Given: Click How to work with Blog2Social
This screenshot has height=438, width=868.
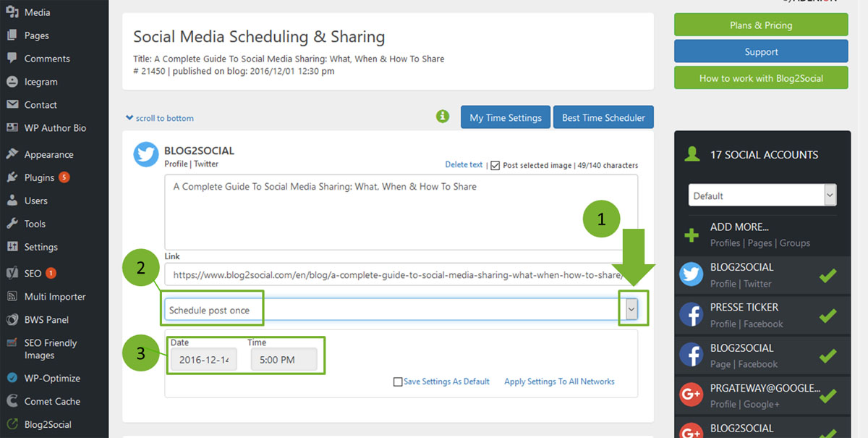Looking at the screenshot, I should point(761,78).
